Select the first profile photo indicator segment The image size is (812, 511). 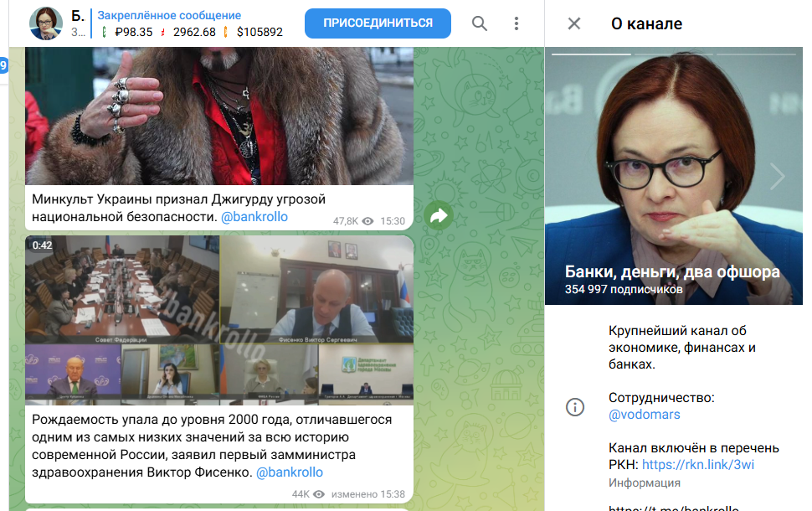click(591, 54)
